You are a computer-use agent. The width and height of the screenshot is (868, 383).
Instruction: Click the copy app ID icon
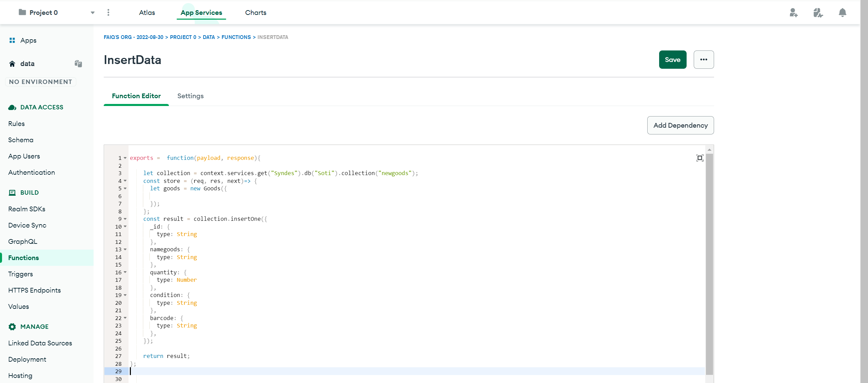(x=78, y=63)
